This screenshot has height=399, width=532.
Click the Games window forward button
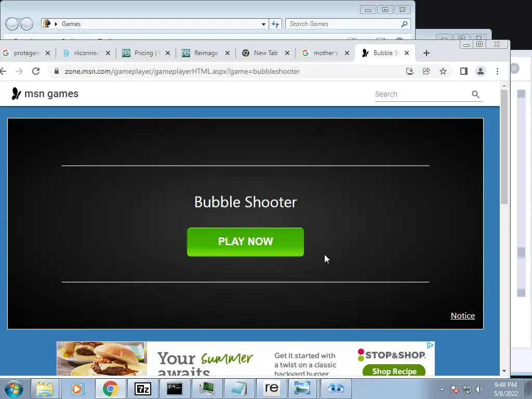(26, 24)
